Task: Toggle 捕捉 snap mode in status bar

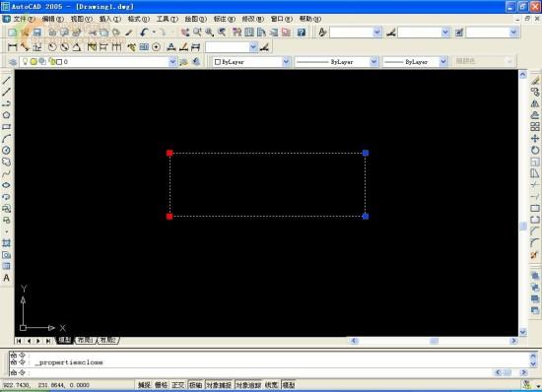Action: click(144, 385)
